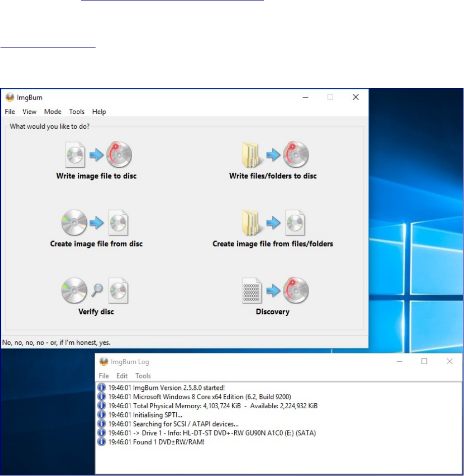Open the View menu
The image size is (464, 476).
(29, 112)
